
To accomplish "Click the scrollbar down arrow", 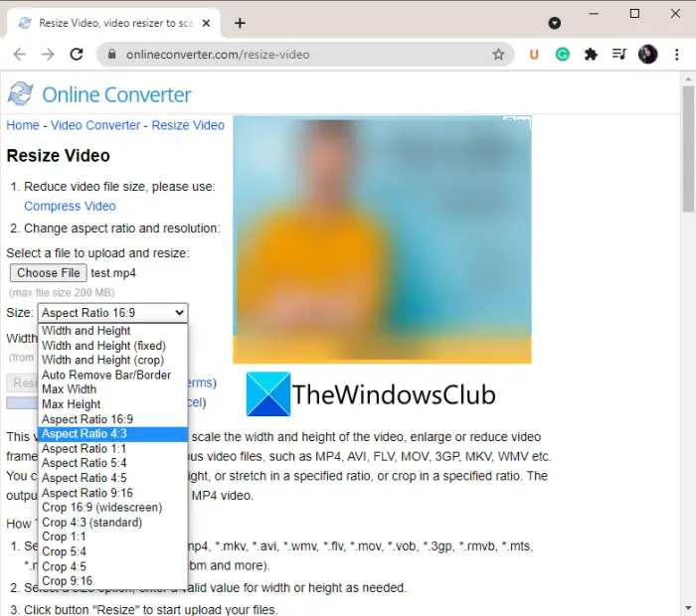I will point(688,608).
